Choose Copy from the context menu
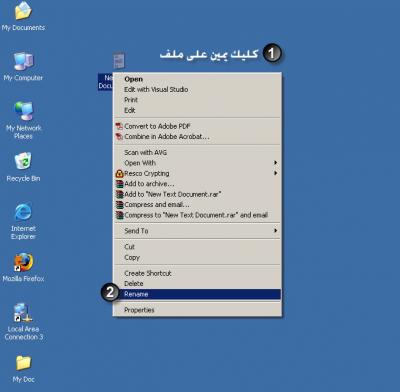Viewport: 400px width, 392px height. 197,258
